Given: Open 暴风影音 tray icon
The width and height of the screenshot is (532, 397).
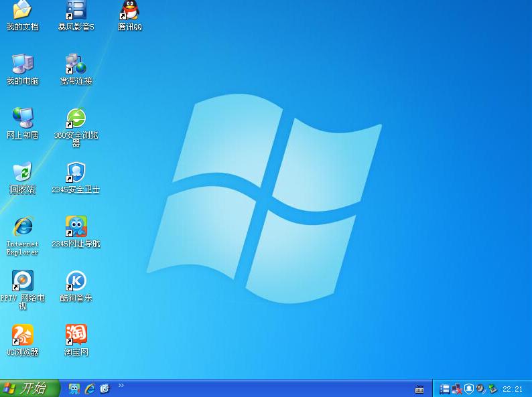Looking at the screenshot, I should (444, 389).
